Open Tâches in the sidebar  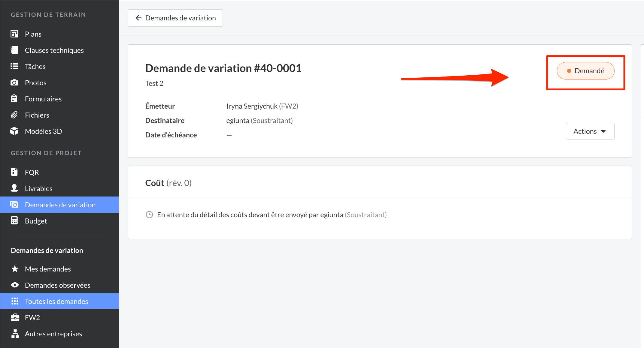[35, 66]
